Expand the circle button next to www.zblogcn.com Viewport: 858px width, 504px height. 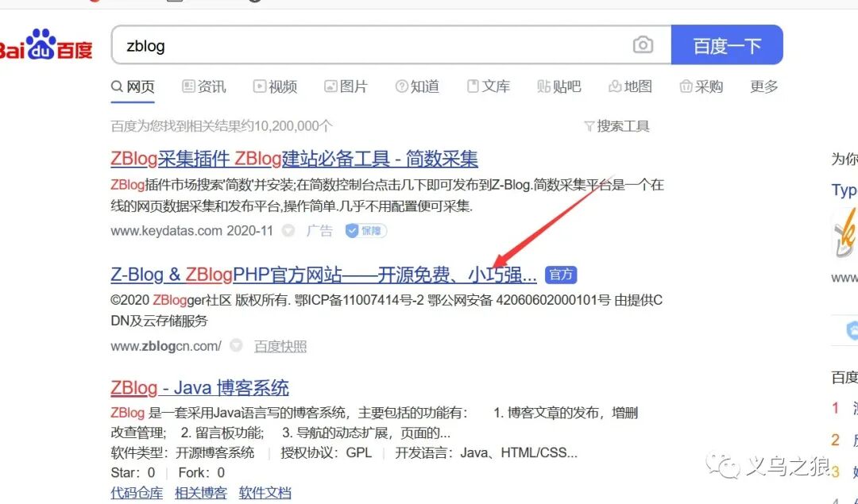point(236,345)
